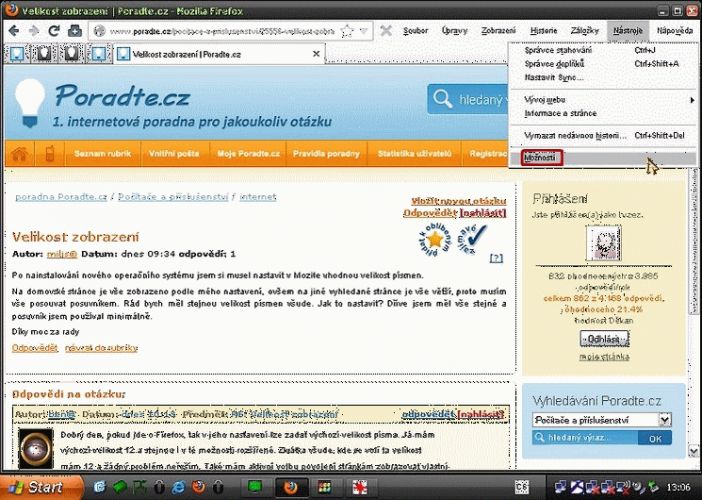Open the Zobrazení menu

499,31
